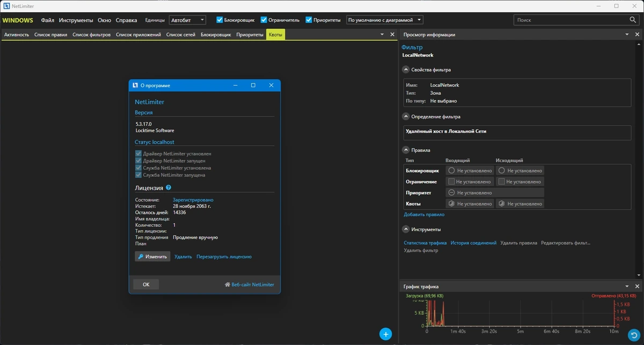Click the search magnifier icon
This screenshot has height=345, width=644.
click(x=633, y=20)
